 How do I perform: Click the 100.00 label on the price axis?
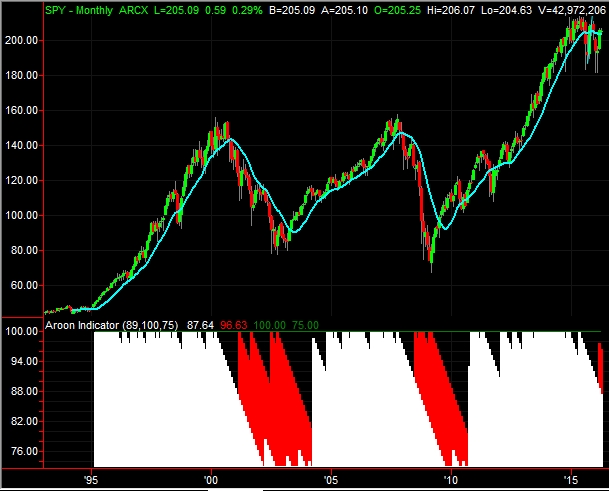tap(21, 215)
